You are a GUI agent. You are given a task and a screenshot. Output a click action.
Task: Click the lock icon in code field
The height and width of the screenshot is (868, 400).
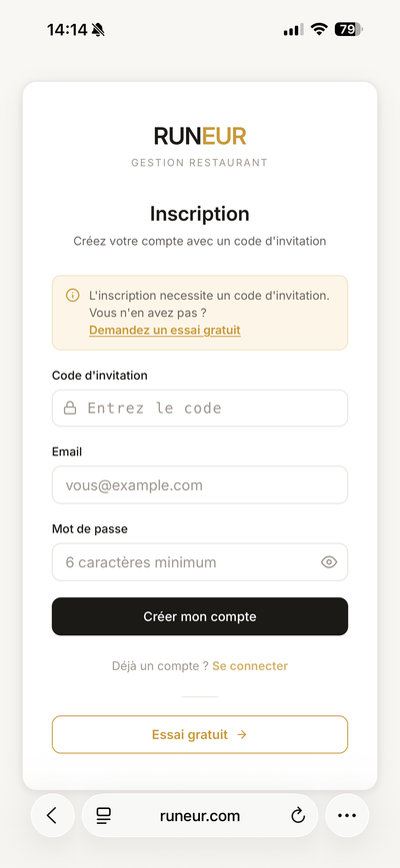(x=70, y=409)
